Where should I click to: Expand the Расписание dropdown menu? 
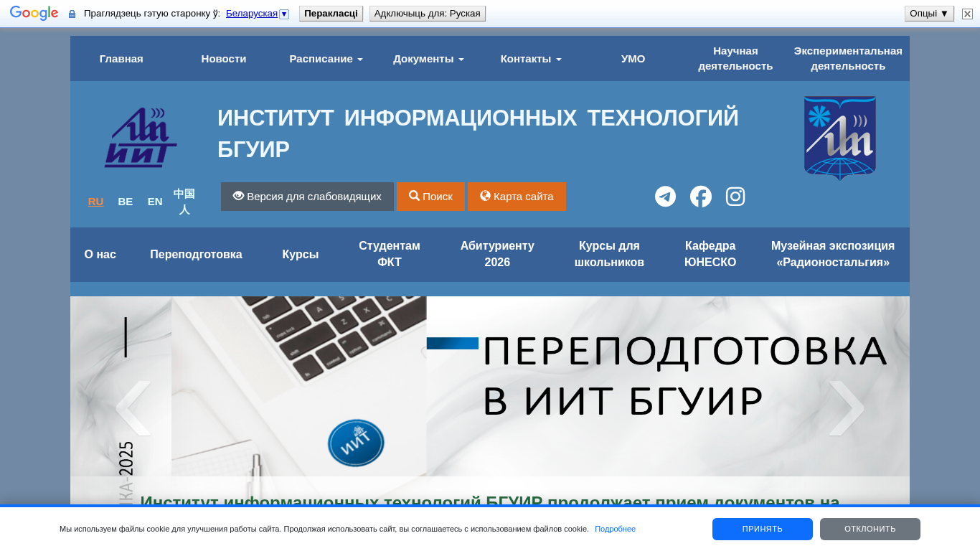326,59
